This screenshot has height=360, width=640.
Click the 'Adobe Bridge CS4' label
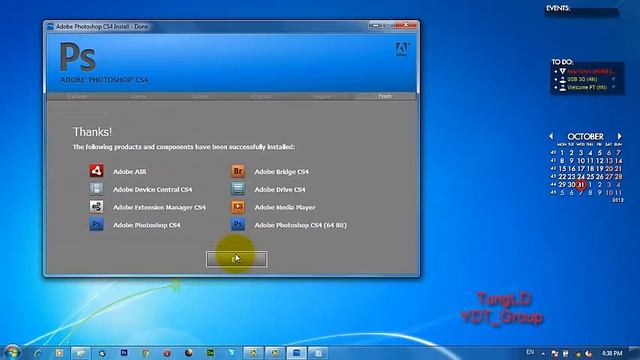tap(282, 172)
